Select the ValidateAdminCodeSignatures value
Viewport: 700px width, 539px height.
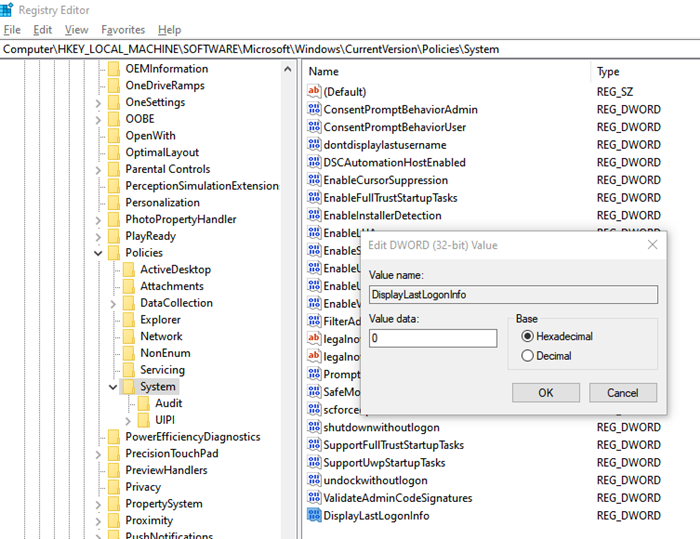click(398, 498)
